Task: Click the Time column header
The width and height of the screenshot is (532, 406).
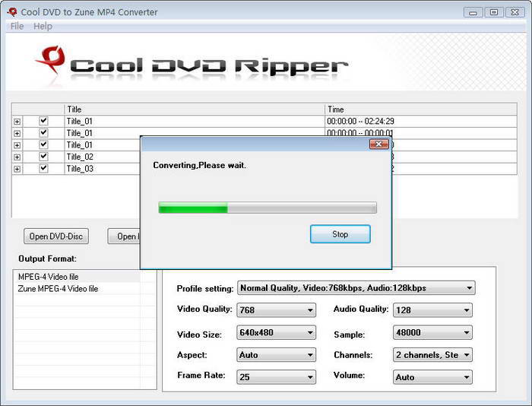Action: coord(421,109)
